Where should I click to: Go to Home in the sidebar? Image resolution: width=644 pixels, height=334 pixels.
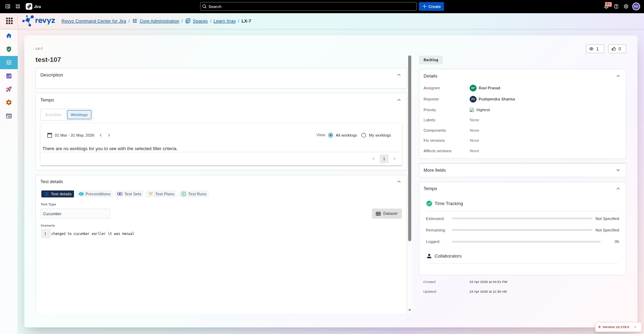pos(9,36)
